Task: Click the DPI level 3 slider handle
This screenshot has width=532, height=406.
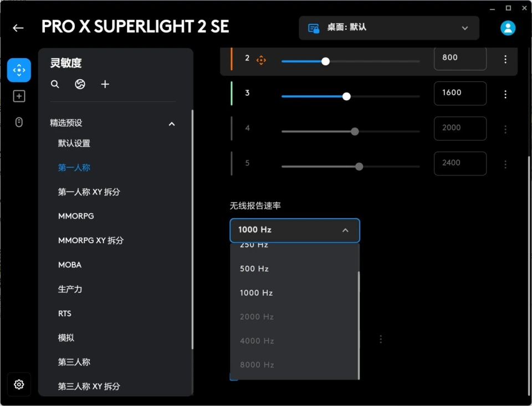Action: tap(346, 96)
